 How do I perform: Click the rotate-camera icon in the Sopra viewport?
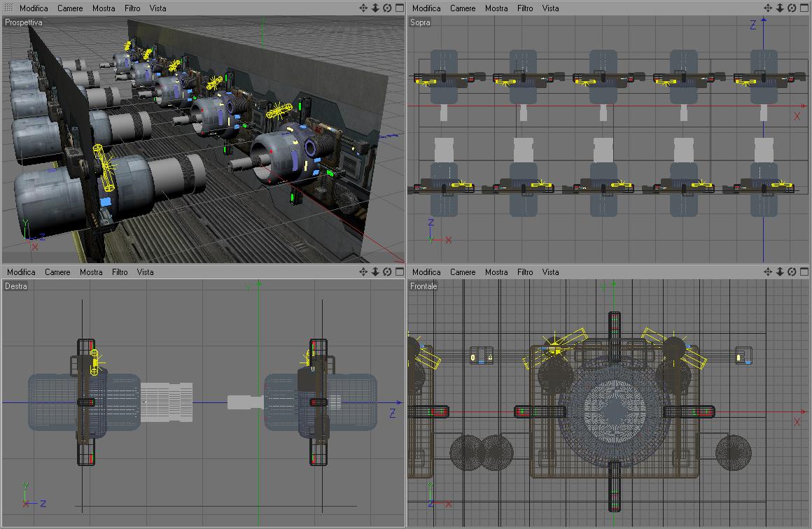point(792,8)
